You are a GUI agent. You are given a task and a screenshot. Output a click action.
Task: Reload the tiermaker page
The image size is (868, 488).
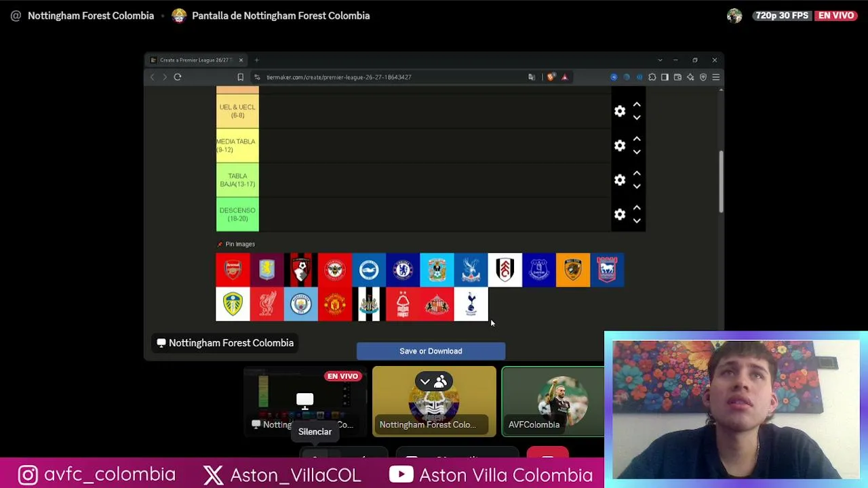(178, 77)
